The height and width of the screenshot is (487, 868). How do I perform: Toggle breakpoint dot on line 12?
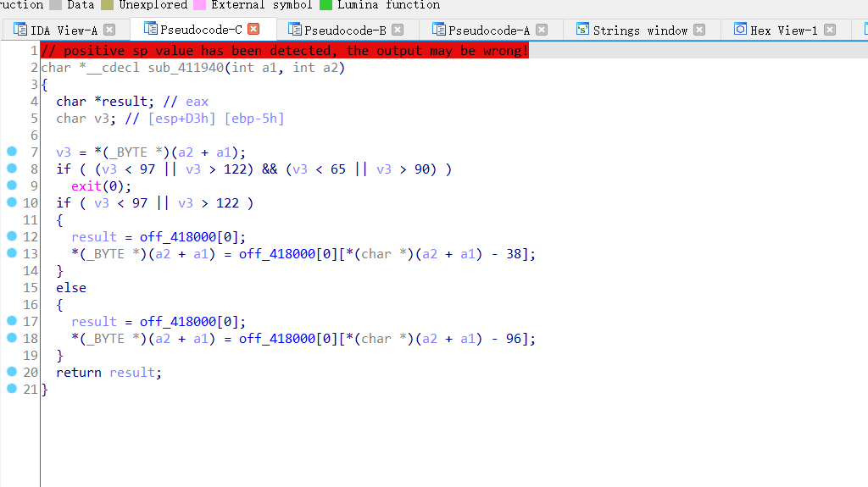(x=12, y=236)
